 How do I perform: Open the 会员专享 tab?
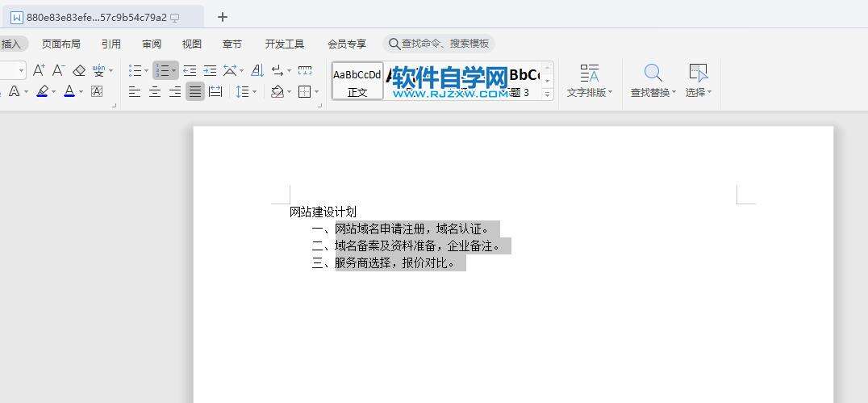coord(347,44)
